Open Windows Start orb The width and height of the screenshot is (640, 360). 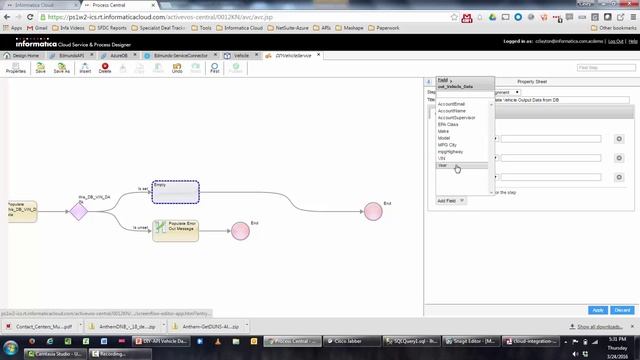pos(11,348)
